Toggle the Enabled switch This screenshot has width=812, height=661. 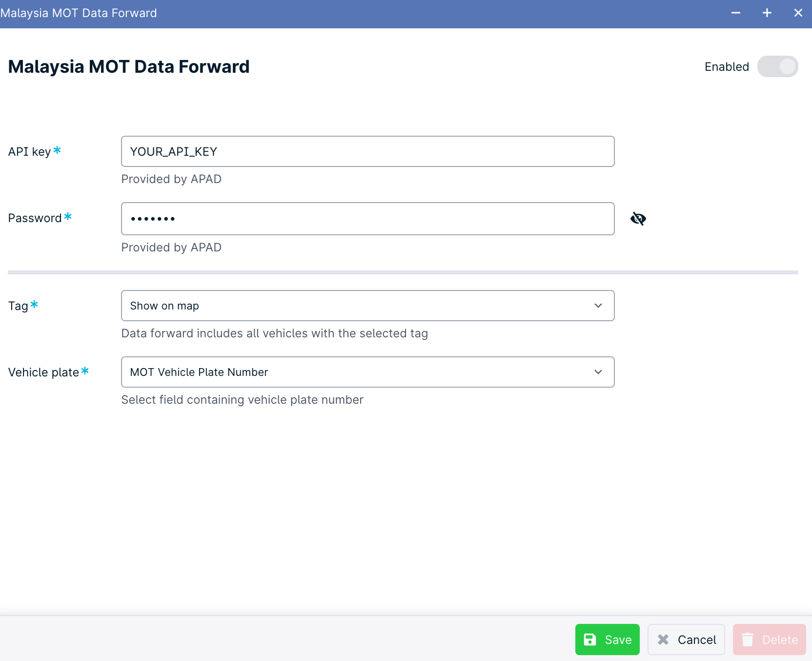(x=777, y=66)
